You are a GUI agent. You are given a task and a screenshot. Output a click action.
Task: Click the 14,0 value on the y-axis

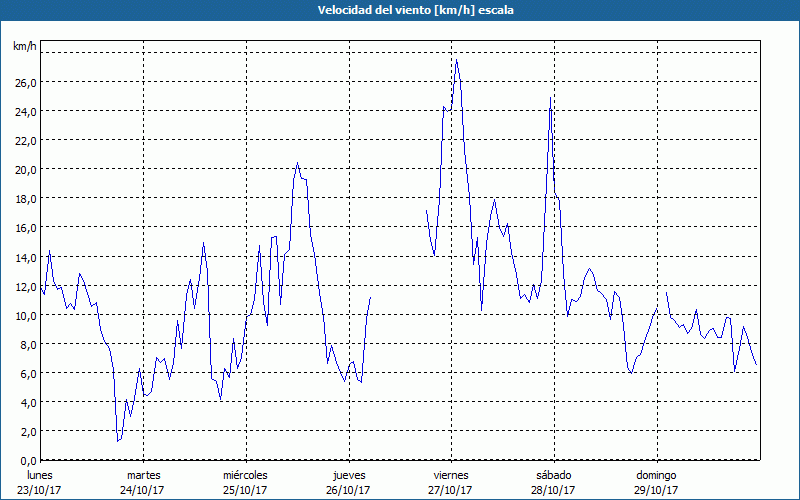25,257
